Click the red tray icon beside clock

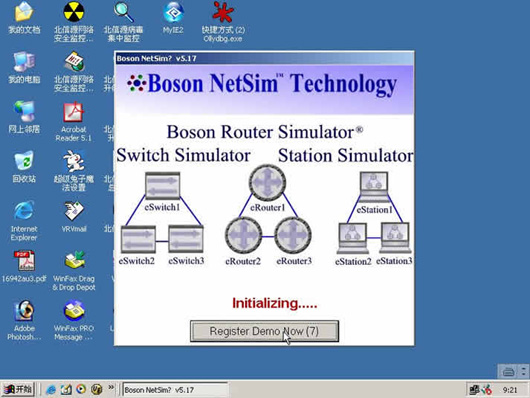tap(487, 390)
